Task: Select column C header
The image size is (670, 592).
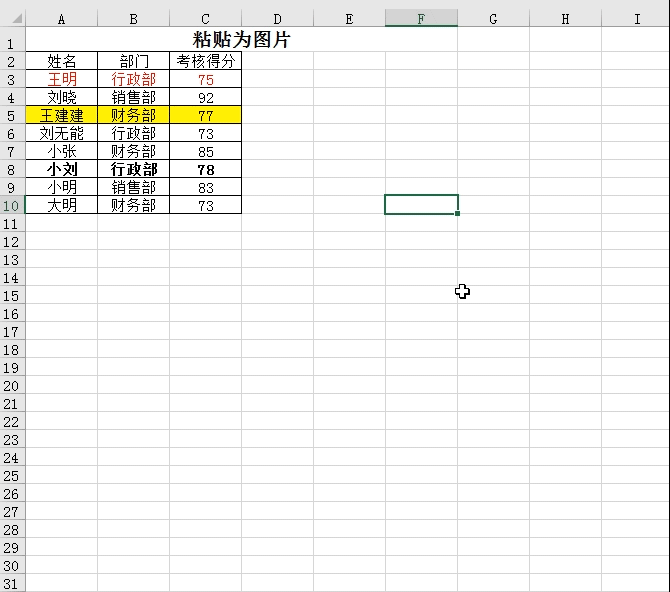Action: (x=206, y=19)
